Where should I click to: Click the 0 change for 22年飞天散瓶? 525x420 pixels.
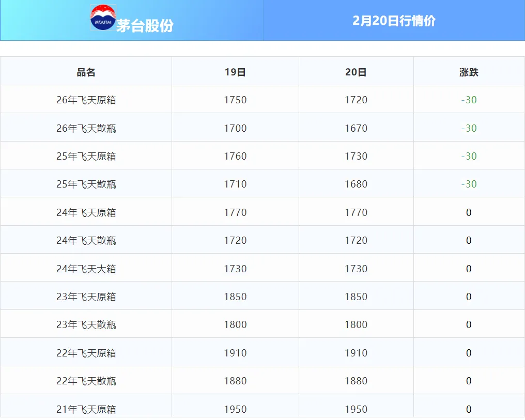pos(469,381)
